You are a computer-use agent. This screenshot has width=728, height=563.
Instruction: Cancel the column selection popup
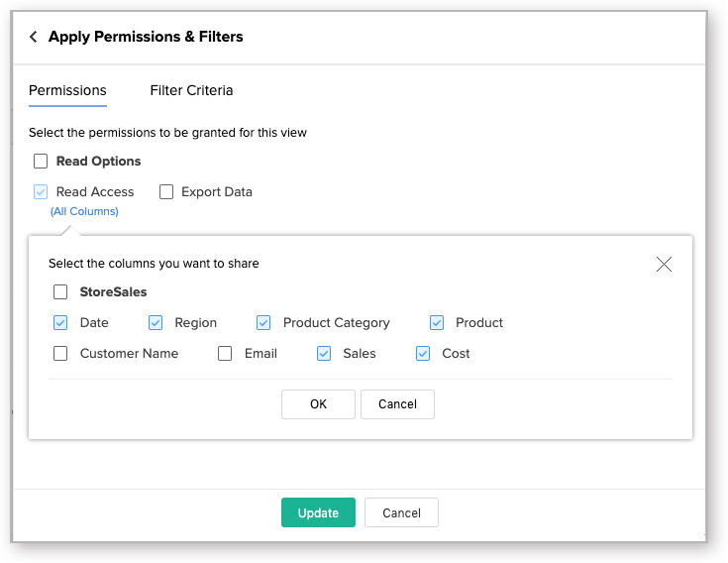[x=397, y=404]
